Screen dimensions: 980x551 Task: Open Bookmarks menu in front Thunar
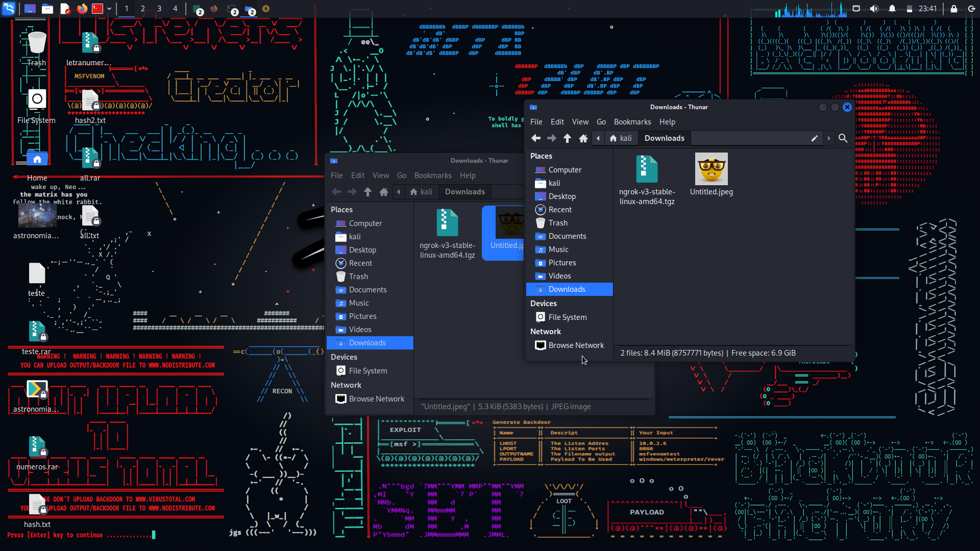tap(632, 122)
